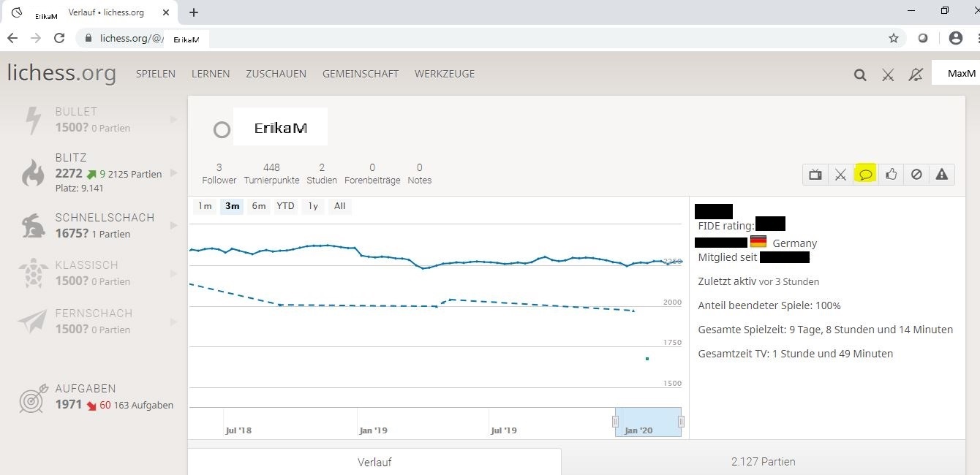980x475 pixels.
Task: Select the 6m chart range
Action: (259, 206)
